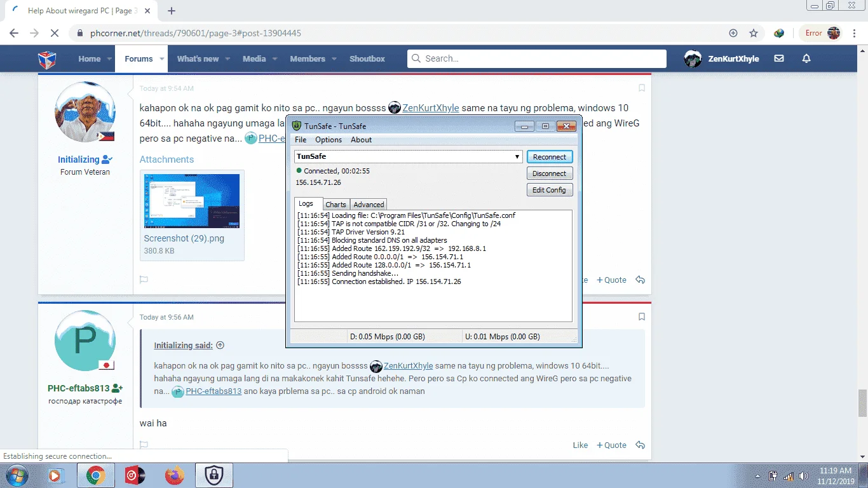The image size is (868, 488).
Task: Open the red music app taskbar icon
Action: point(133,475)
